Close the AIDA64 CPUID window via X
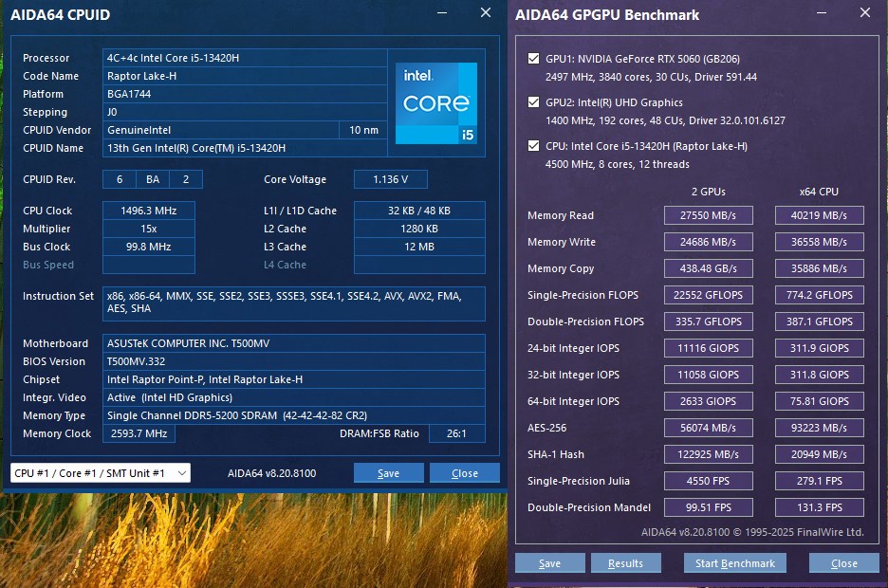 click(486, 13)
